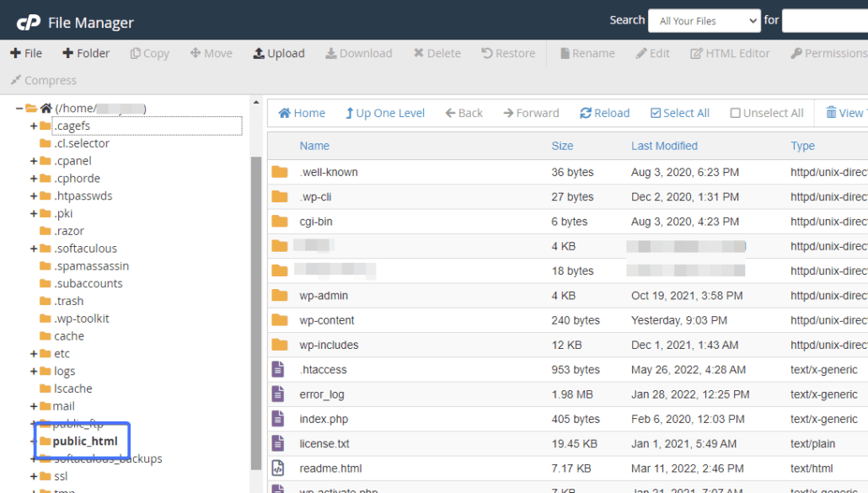Open the Upload tool
868x493 pixels.
(279, 53)
